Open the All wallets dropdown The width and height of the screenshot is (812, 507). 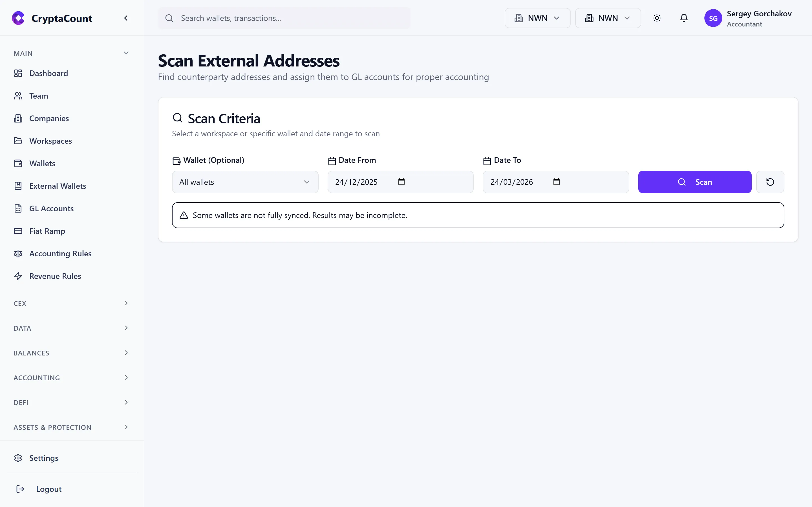click(x=245, y=182)
